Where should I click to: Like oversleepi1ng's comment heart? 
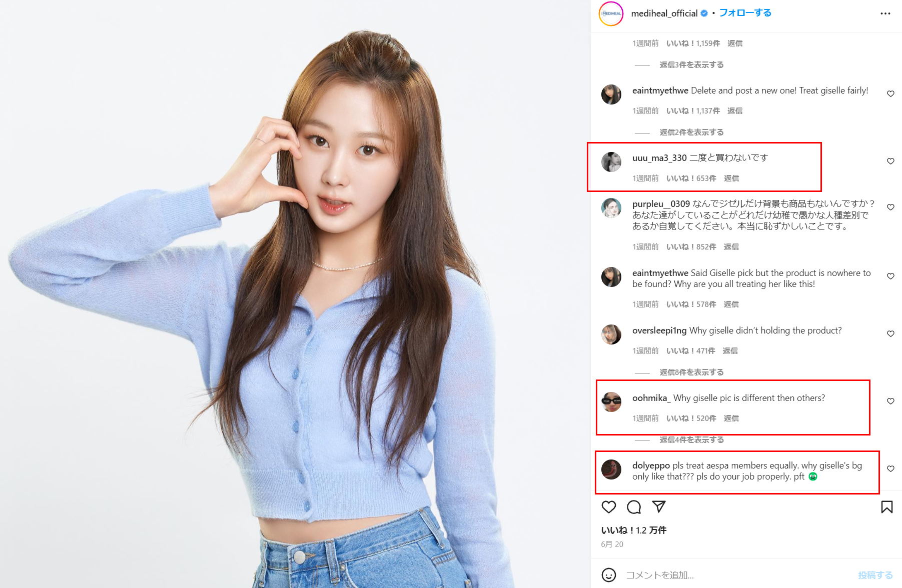tap(890, 333)
